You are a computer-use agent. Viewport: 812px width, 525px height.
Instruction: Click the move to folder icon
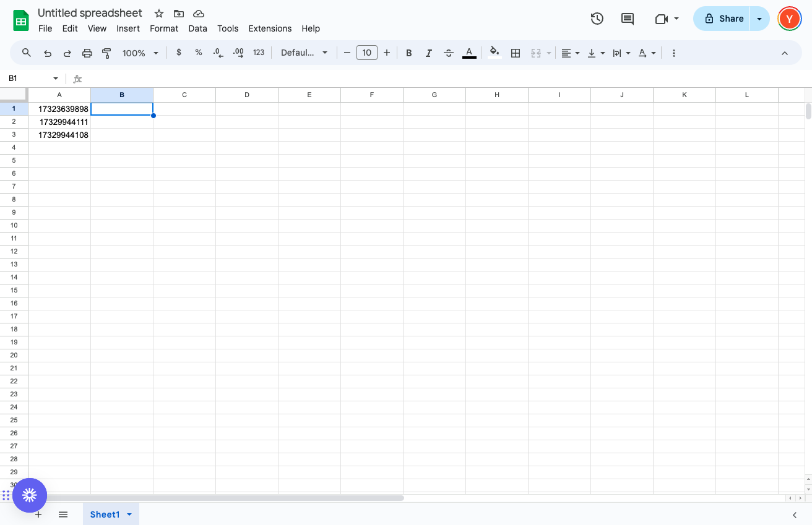pos(179,14)
